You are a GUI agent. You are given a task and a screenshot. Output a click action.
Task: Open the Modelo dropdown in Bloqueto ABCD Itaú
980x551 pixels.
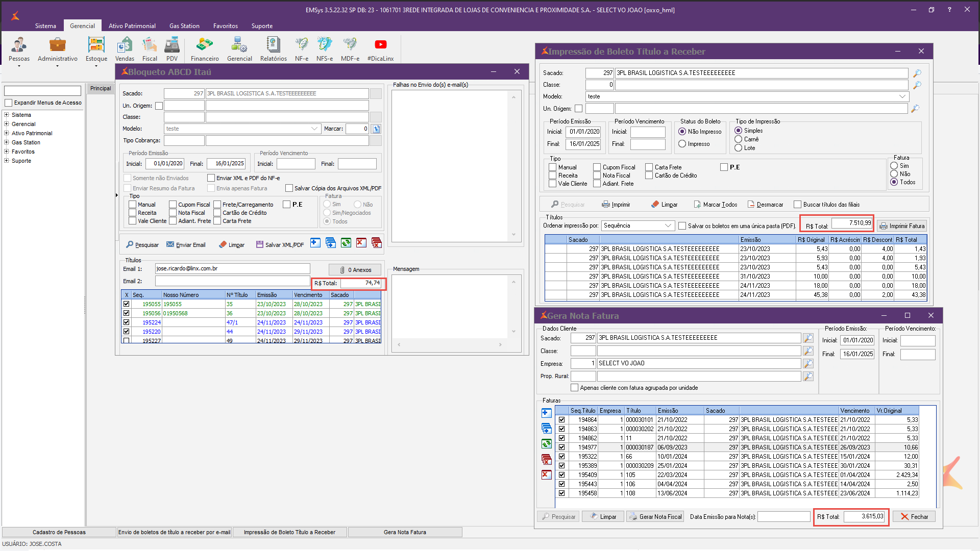tap(314, 129)
